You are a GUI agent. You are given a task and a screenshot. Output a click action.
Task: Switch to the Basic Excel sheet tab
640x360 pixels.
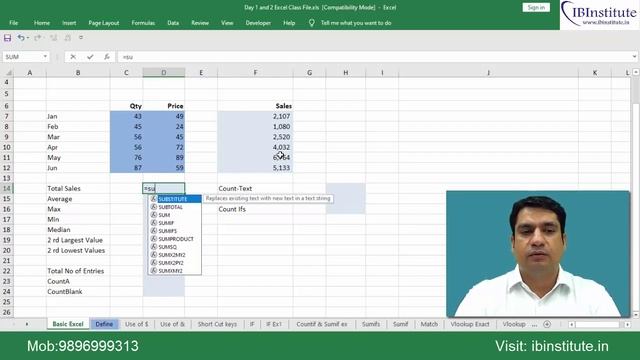pos(68,324)
